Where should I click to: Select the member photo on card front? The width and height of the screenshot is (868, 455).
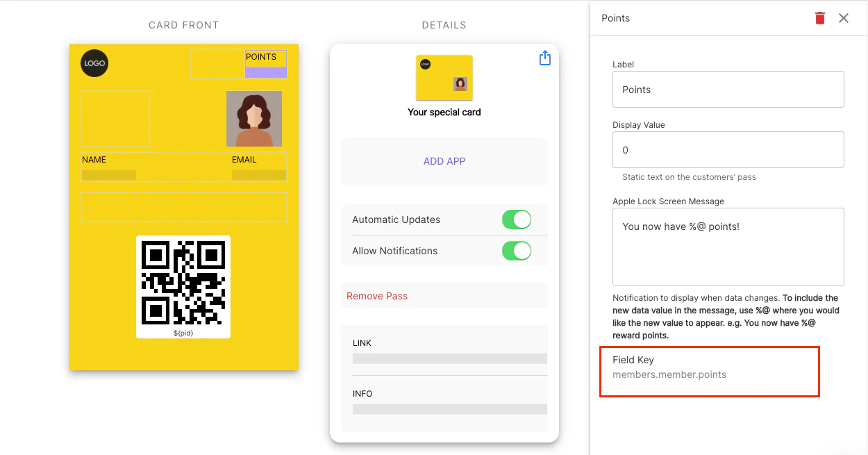tap(254, 119)
